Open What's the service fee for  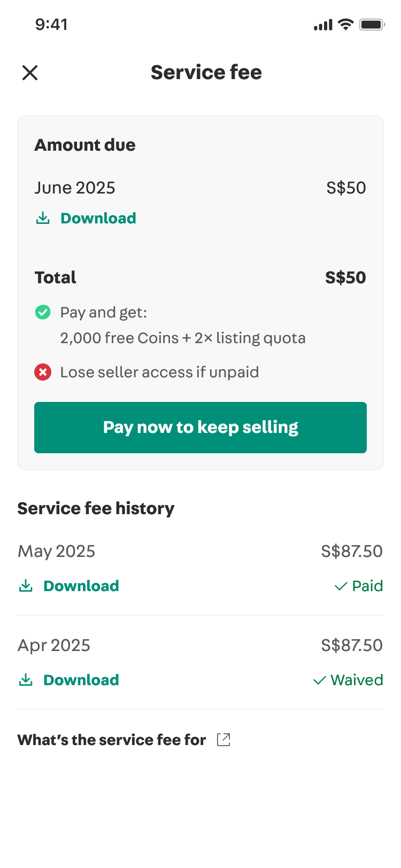[x=112, y=740]
